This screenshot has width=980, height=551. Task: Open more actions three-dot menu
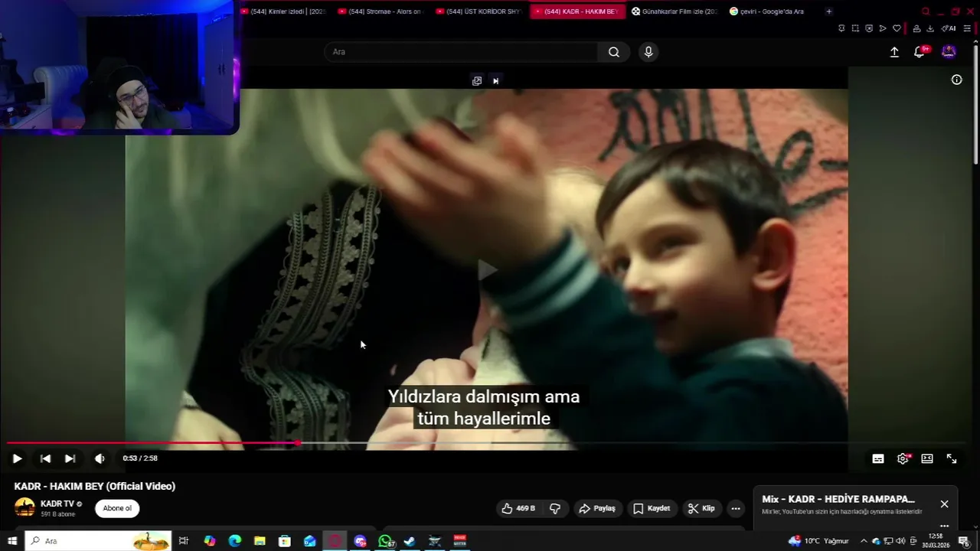tap(736, 508)
